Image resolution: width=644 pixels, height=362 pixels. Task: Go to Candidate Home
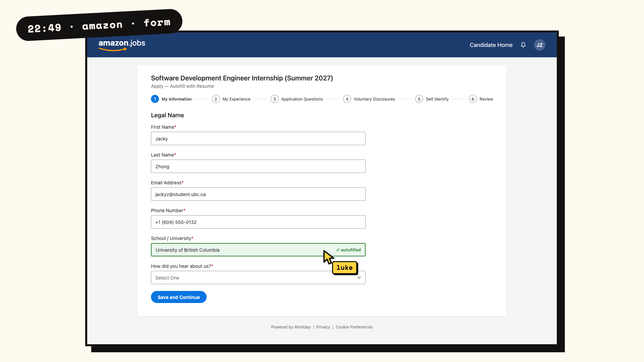(x=491, y=45)
